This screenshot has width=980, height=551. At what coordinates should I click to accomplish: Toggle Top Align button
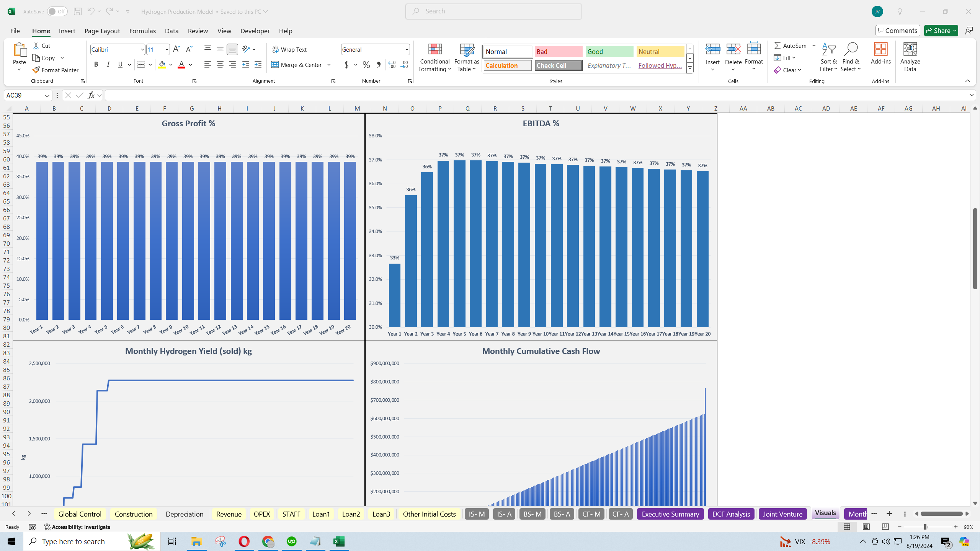(x=208, y=49)
